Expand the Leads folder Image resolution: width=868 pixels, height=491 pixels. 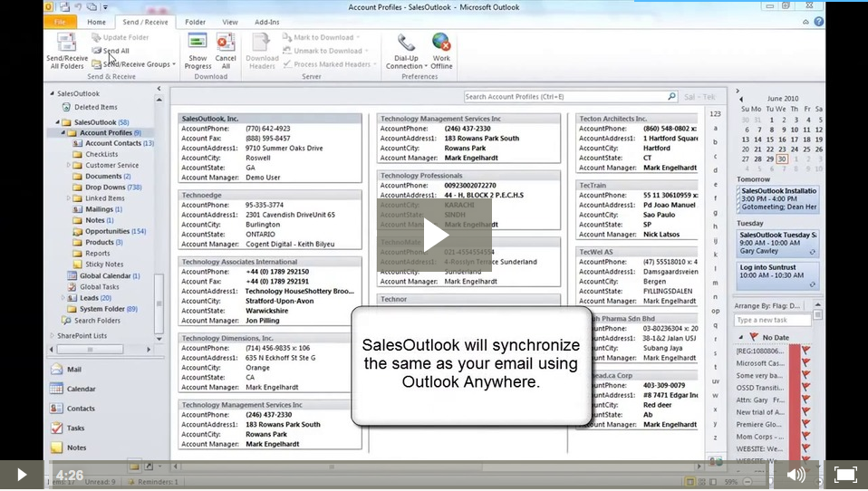pyautogui.click(x=63, y=298)
